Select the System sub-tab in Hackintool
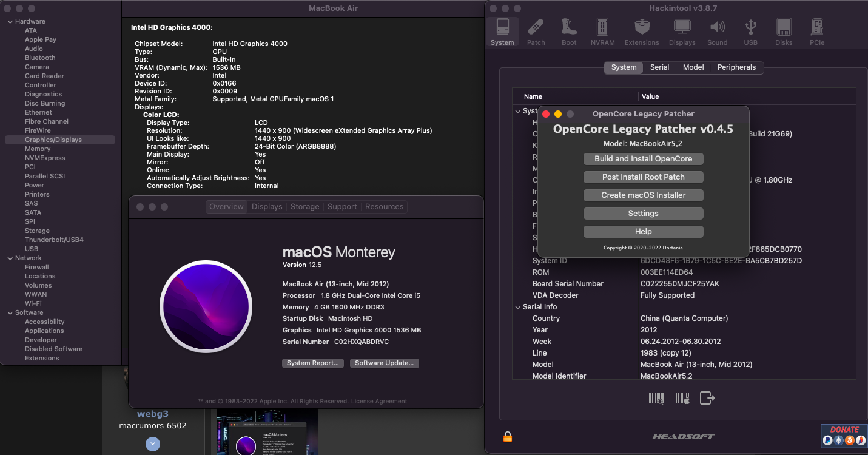Screen dimensions: 868x455 [624, 67]
